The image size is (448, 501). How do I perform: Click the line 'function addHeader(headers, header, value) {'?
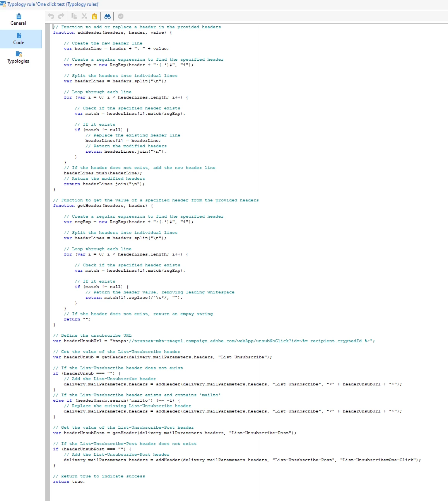click(x=113, y=32)
